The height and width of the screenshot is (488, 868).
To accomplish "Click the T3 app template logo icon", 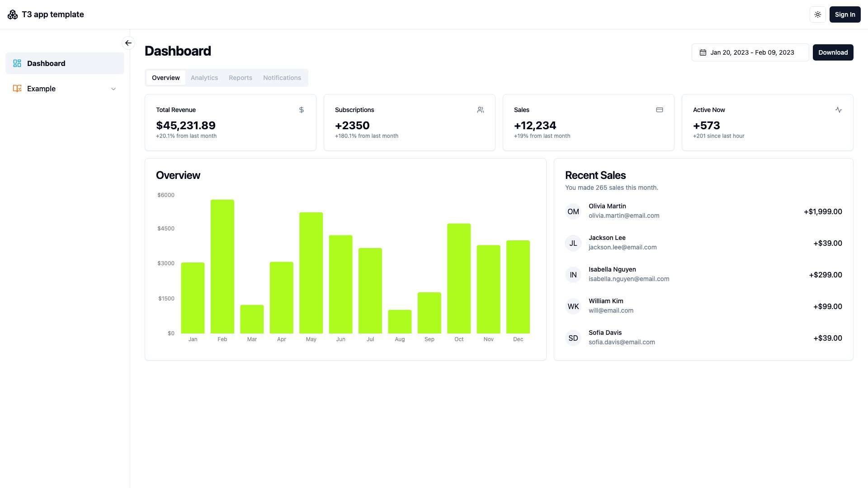I will (x=12, y=14).
